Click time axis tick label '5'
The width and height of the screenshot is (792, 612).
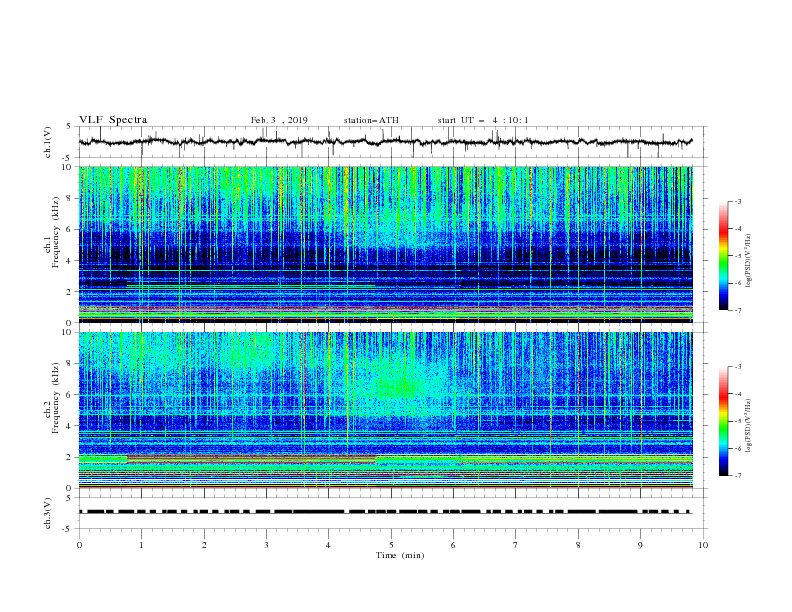click(391, 545)
